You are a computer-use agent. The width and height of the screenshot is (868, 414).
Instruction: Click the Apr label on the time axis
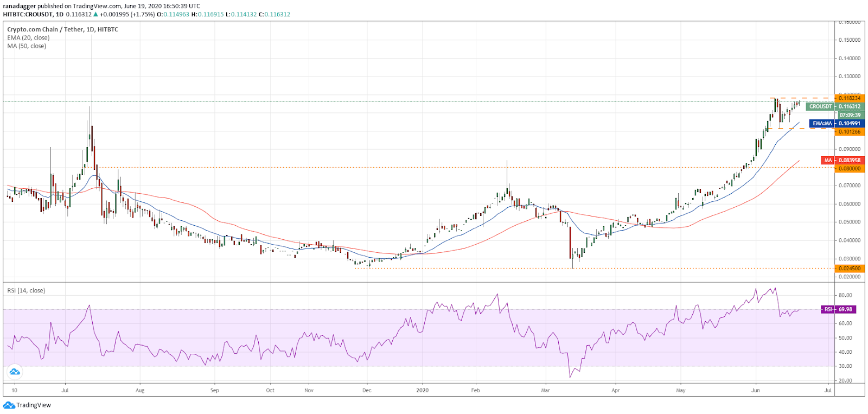[615, 391]
